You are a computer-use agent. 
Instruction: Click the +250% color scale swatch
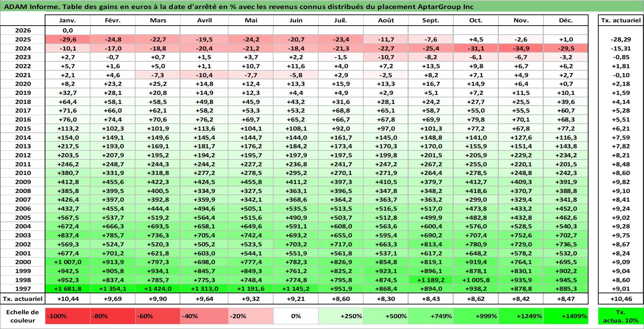coord(341,316)
